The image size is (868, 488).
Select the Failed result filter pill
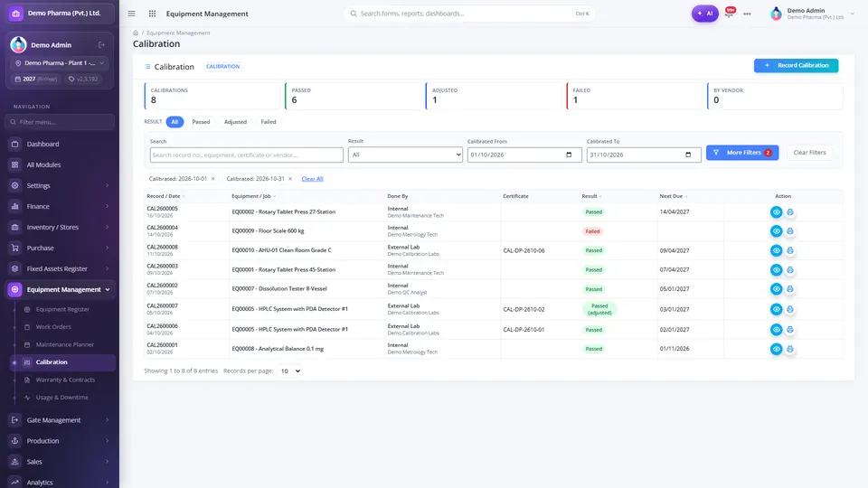(x=269, y=122)
